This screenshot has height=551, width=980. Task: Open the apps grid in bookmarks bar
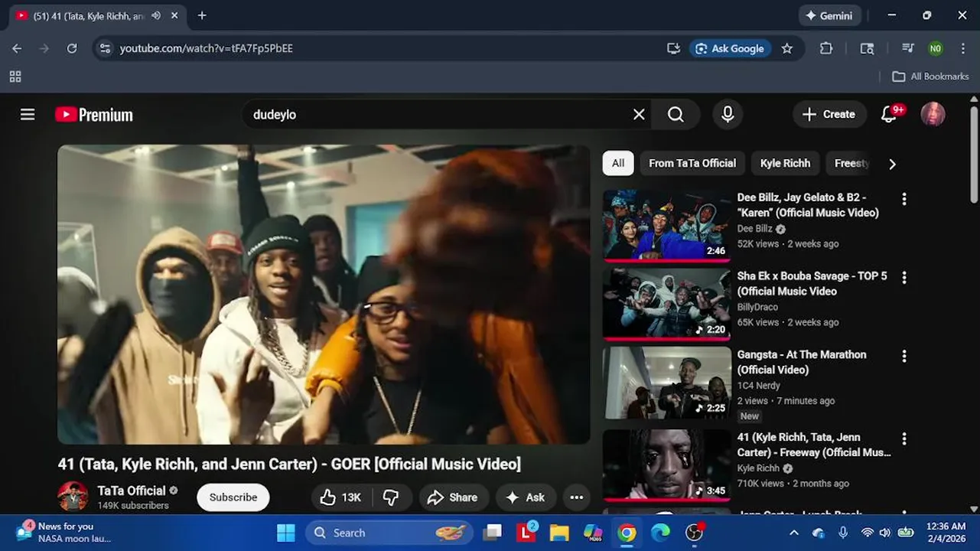click(15, 77)
